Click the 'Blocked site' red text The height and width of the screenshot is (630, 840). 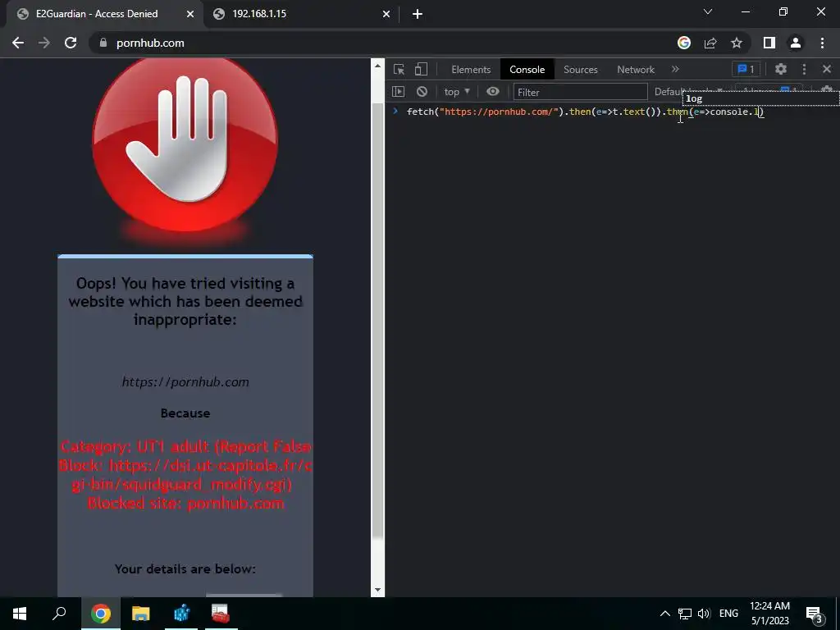[185, 503]
